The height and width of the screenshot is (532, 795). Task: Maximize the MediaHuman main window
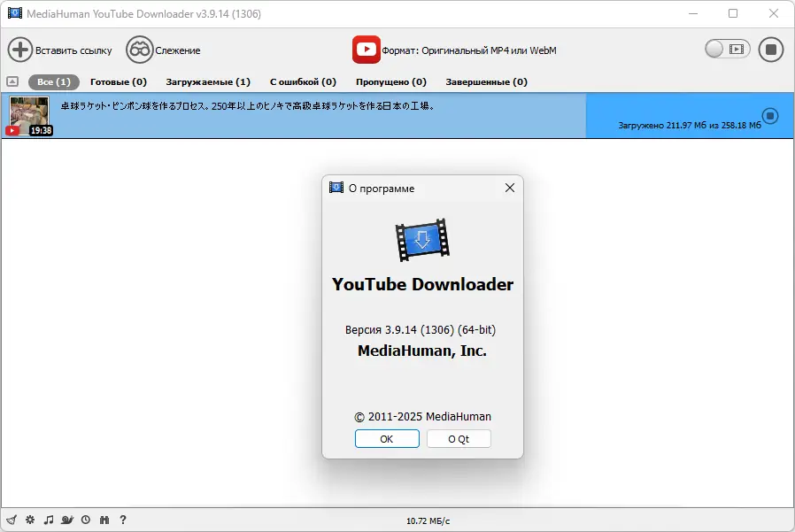coord(733,13)
